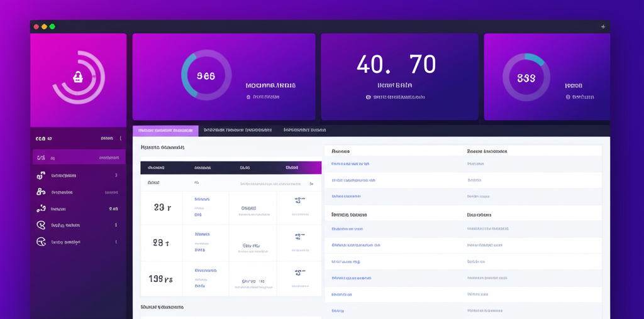644x319 pixels.
Task: Click the lock icon in the sidebar logo
Action: 78,77
